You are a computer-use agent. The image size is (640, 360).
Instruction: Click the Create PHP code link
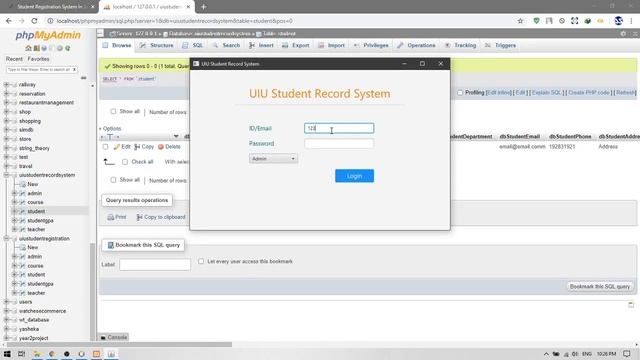(x=589, y=93)
